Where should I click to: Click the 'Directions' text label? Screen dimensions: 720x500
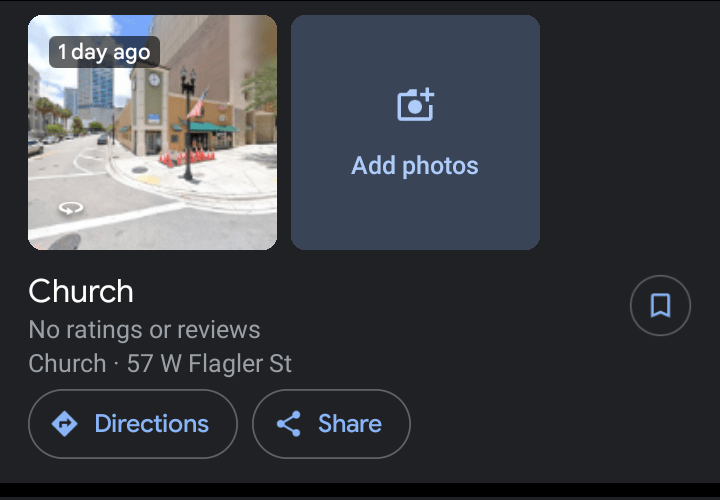(152, 423)
